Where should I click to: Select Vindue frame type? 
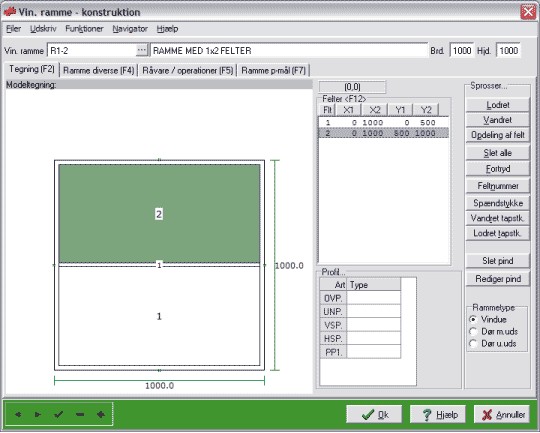point(473,319)
